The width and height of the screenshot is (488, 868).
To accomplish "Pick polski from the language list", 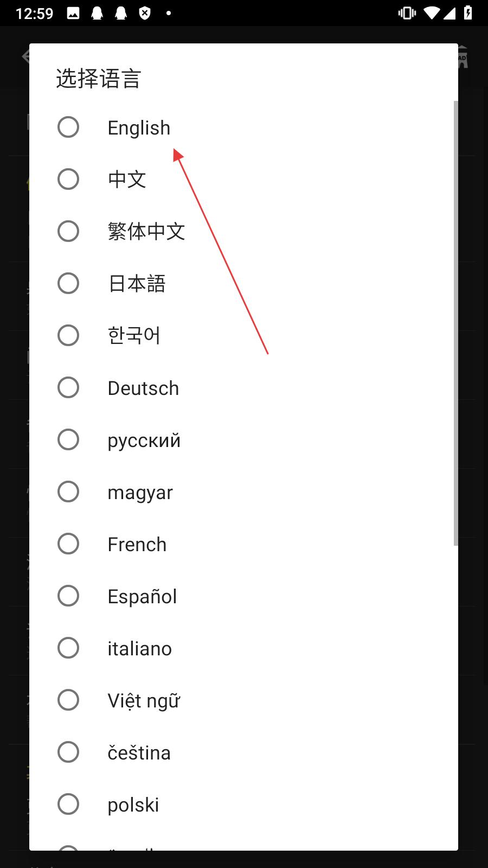I will 133,805.
